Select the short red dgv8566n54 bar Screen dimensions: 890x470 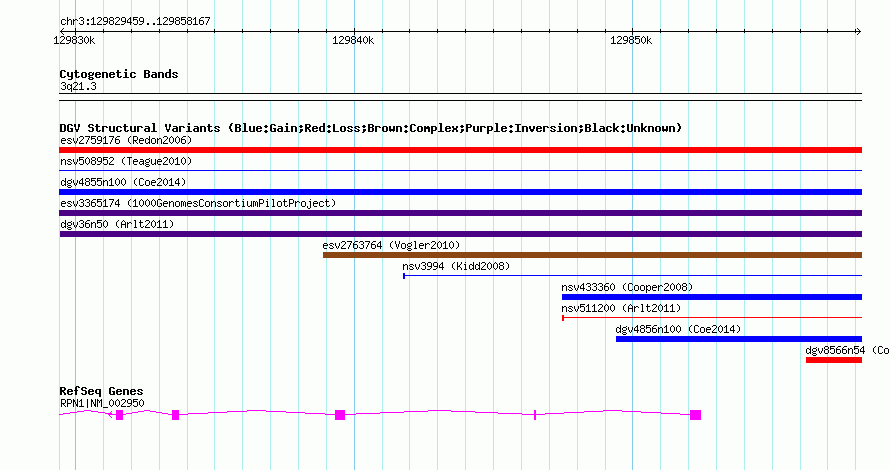tap(834, 360)
